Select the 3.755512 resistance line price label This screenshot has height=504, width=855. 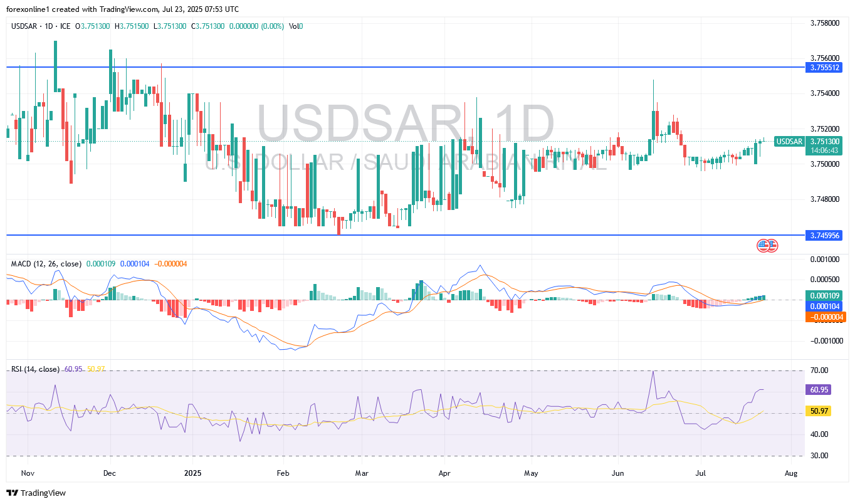coord(822,66)
